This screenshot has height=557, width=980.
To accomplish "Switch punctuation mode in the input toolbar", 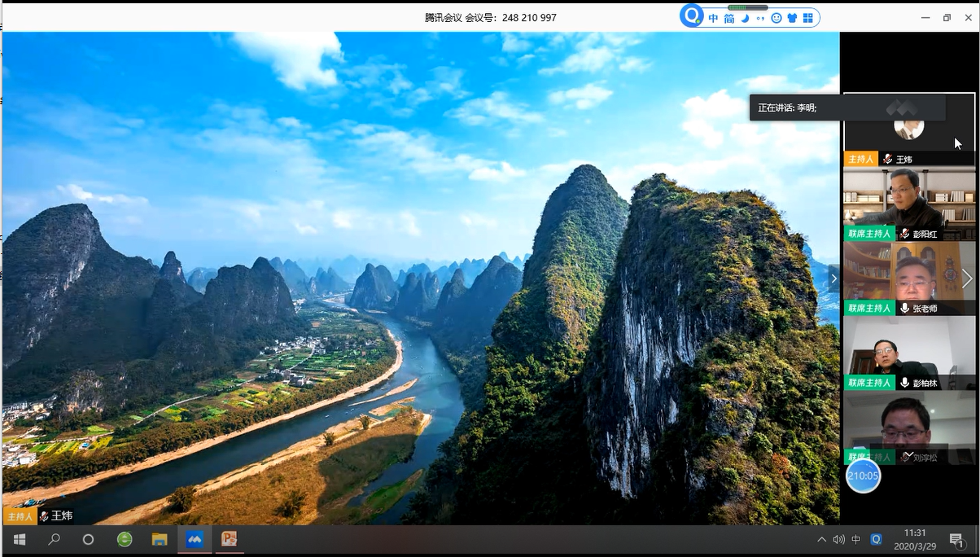I will [760, 18].
